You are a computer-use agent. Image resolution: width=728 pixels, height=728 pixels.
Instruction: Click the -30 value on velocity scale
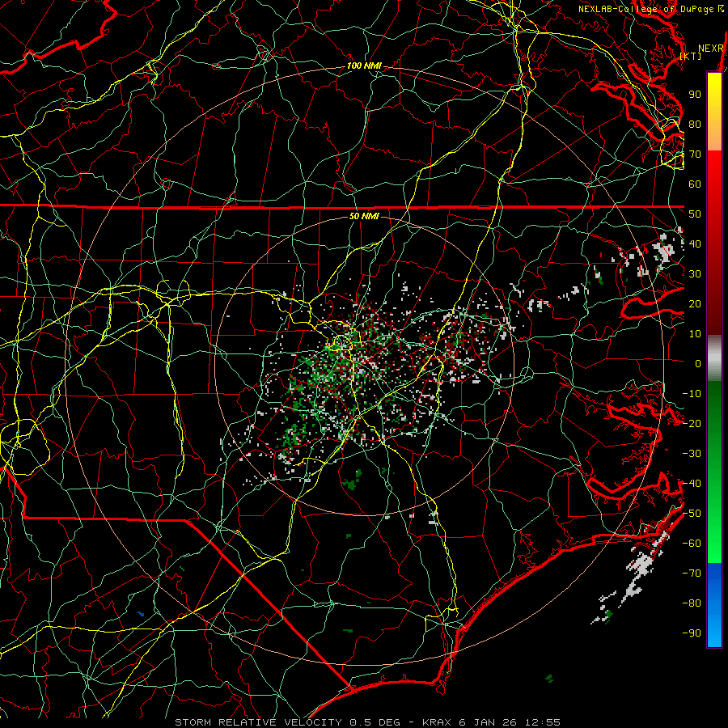coord(692,454)
